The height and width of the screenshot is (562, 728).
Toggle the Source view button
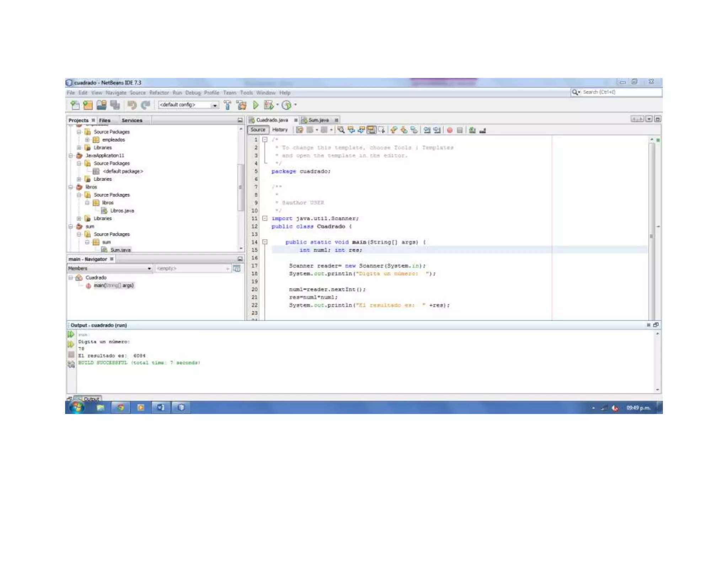coord(257,130)
